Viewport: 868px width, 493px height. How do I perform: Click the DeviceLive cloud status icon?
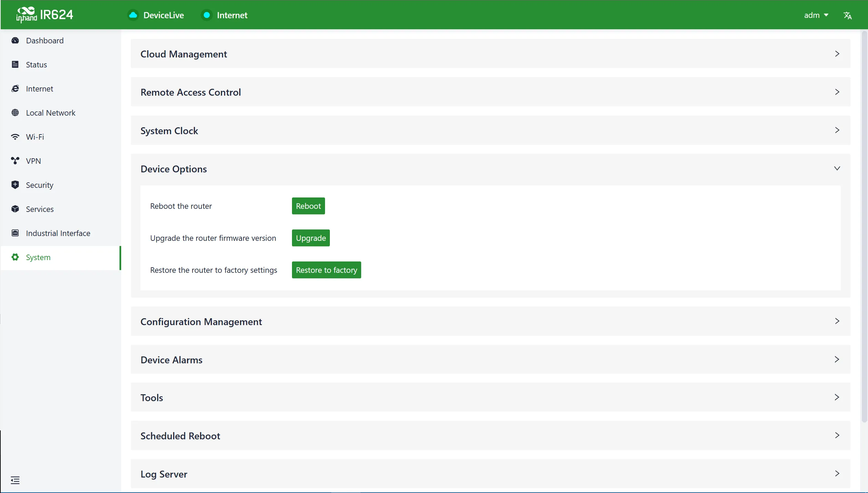133,15
